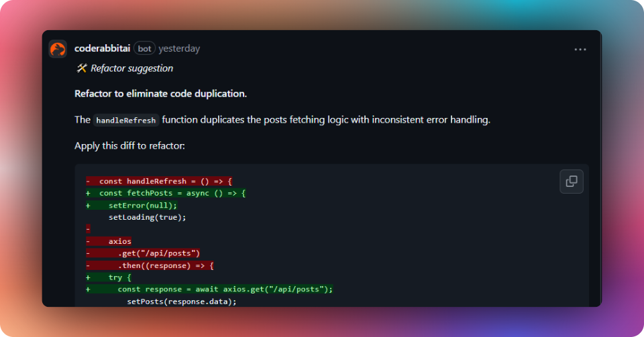Viewport: 644px width, 337px height.
Task: Open the coderabbitai username profile link
Action: pyautogui.click(x=103, y=48)
